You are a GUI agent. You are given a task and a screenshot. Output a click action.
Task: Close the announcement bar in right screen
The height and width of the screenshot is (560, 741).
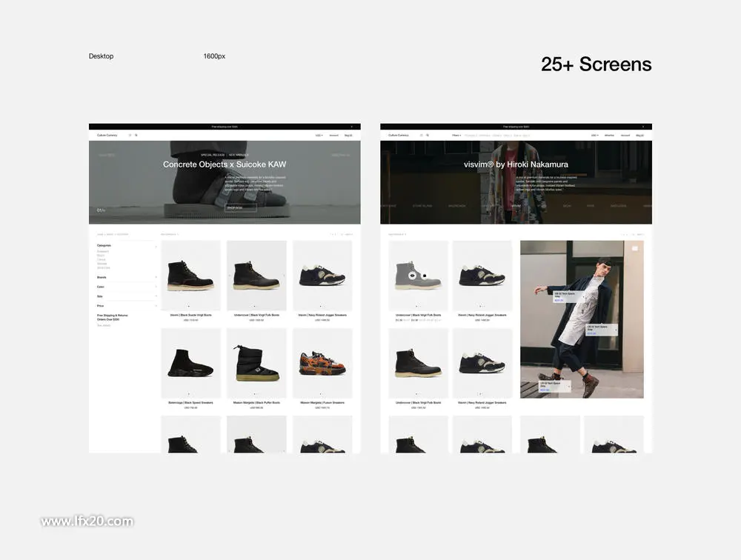[643, 127]
